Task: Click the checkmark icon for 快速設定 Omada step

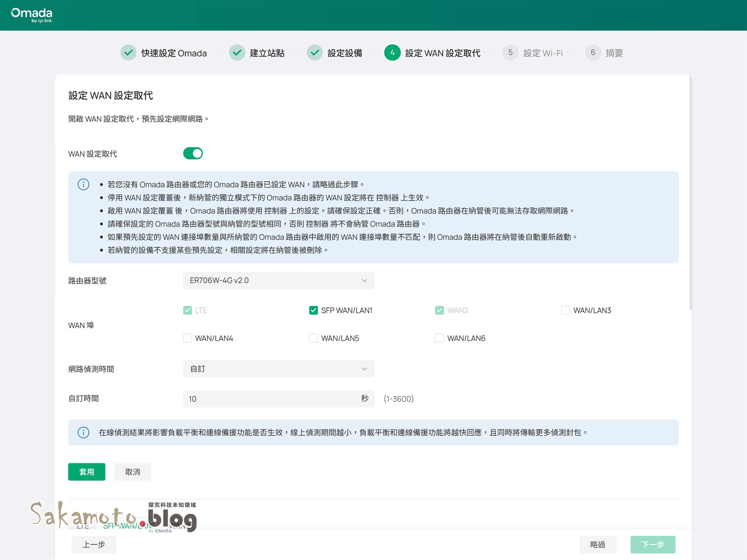Action: point(128,53)
